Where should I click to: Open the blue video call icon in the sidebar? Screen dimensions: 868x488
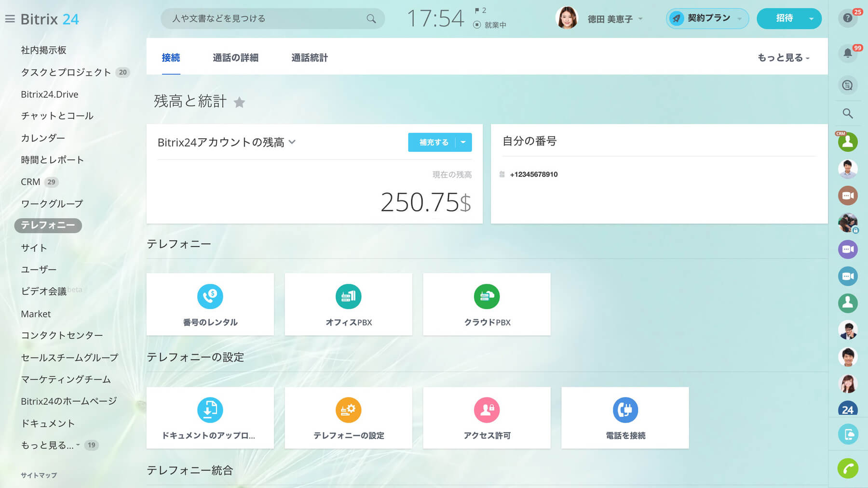point(848,277)
